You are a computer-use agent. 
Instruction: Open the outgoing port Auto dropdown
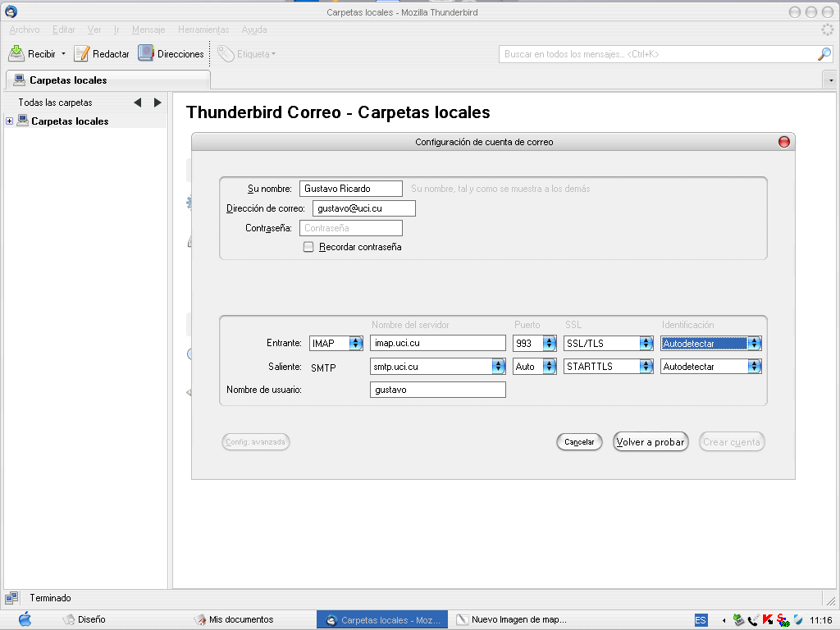pyautogui.click(x=535, y=367)
